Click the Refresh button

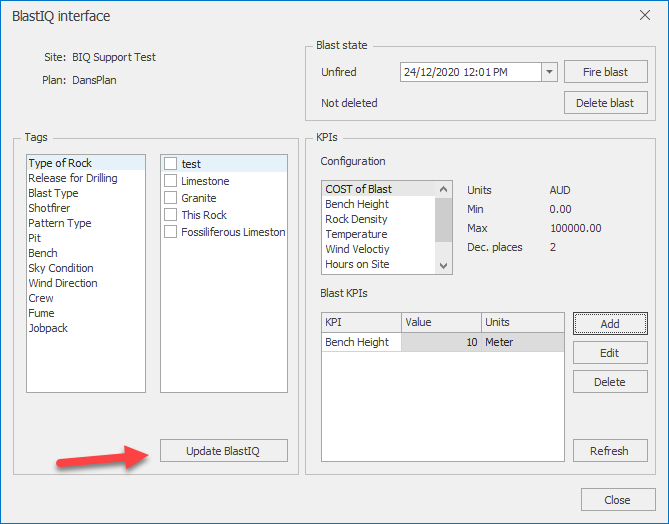(x=610, y=451)
